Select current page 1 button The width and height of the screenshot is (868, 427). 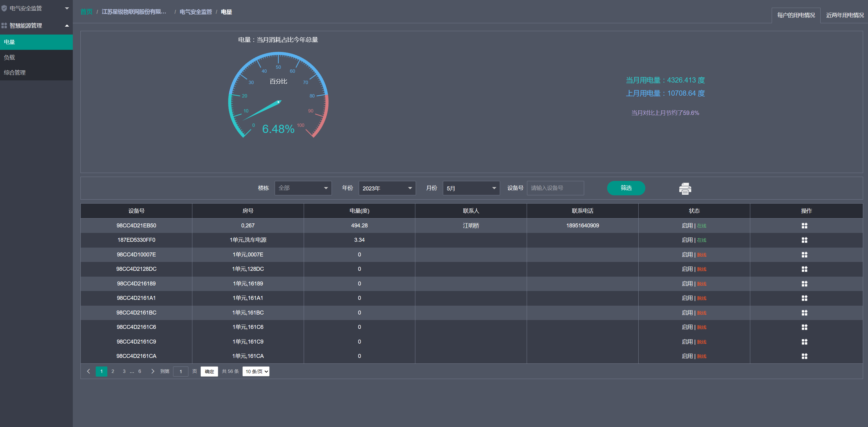pos(102,371)
